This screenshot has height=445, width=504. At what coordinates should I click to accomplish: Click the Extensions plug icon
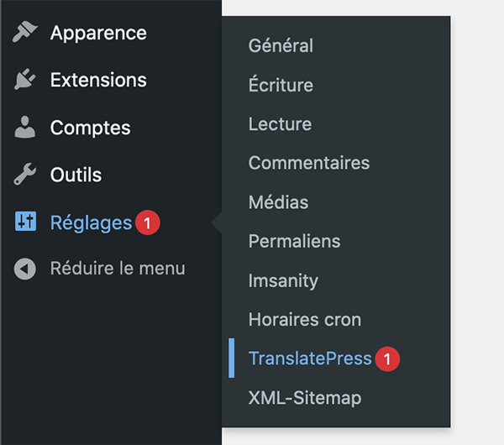pos(25,81)
